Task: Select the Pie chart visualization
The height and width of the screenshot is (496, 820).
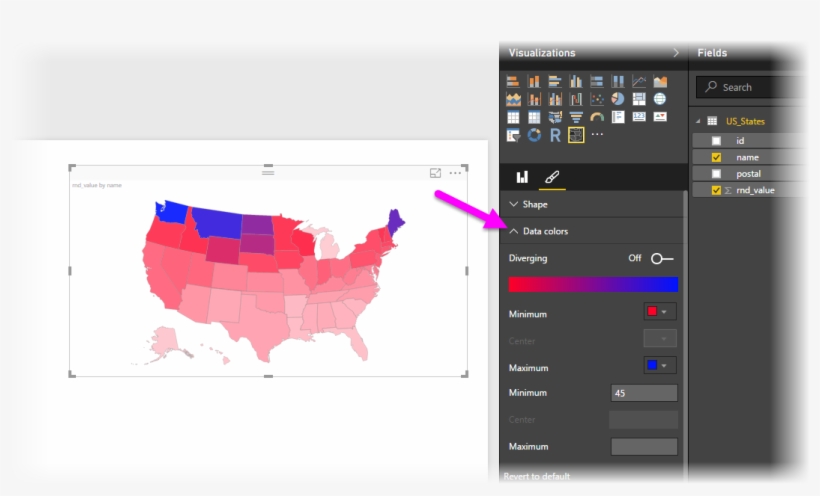Action: pyautogui.click(x=618, y=99)
